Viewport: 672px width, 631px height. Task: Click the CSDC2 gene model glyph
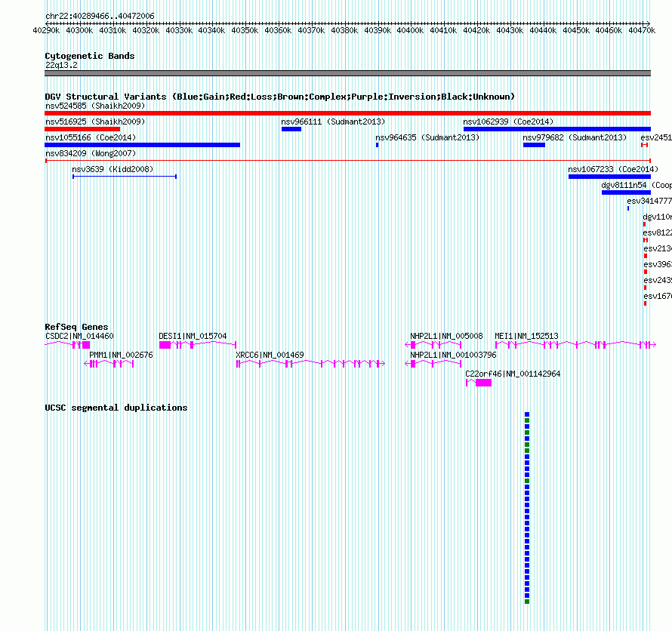[x=67, y=345]
